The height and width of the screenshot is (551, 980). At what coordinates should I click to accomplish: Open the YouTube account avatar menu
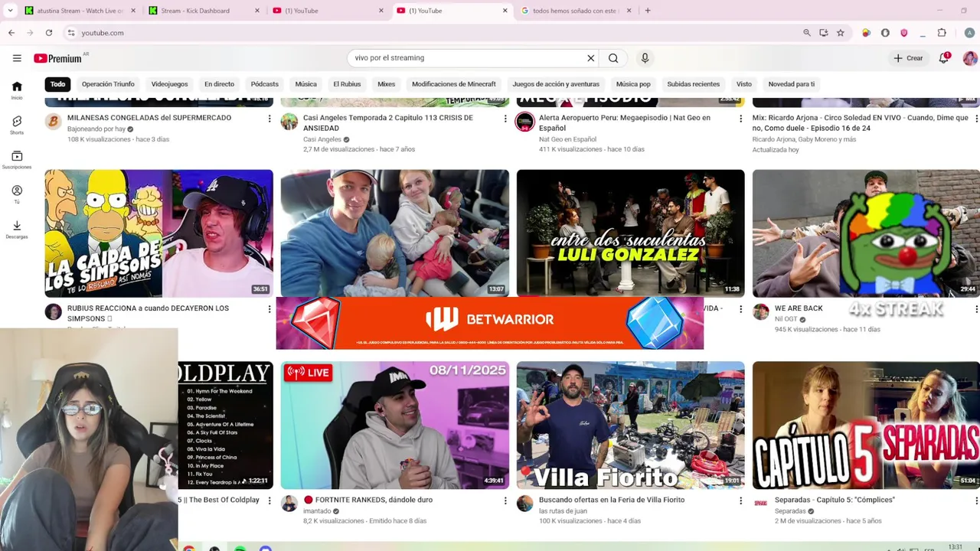point(969,58)
